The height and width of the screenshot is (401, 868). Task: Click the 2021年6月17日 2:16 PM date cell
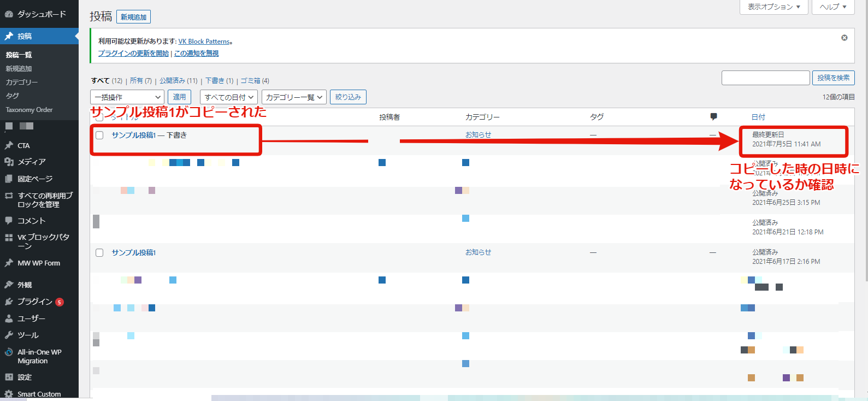pyautogui.click(x=786, y=261)
